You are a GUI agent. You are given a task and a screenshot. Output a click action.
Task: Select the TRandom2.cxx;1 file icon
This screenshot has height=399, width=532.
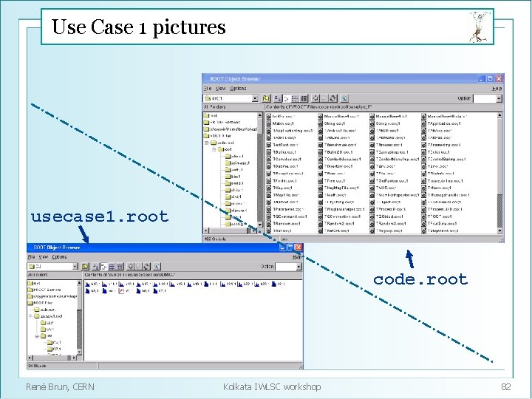coord(320,224)
